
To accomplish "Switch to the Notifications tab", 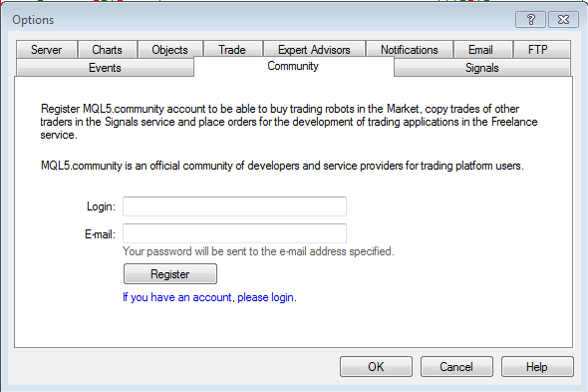I will click(x=410, y=50).
